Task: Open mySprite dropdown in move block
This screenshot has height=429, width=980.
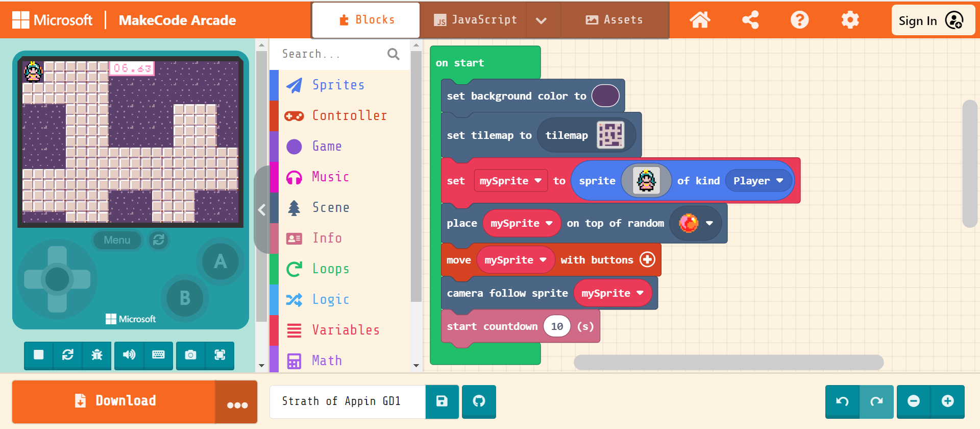Action: [x=516, y=260]
